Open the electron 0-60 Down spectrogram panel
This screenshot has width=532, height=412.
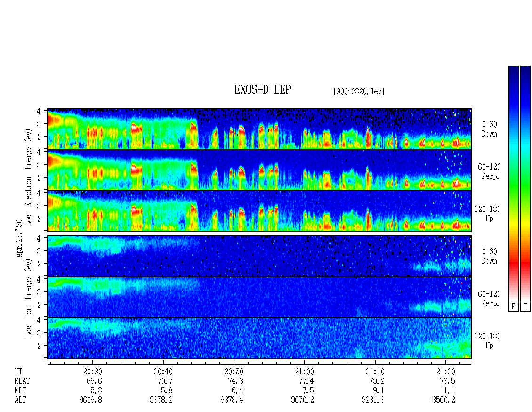click(x=259, y=129)
